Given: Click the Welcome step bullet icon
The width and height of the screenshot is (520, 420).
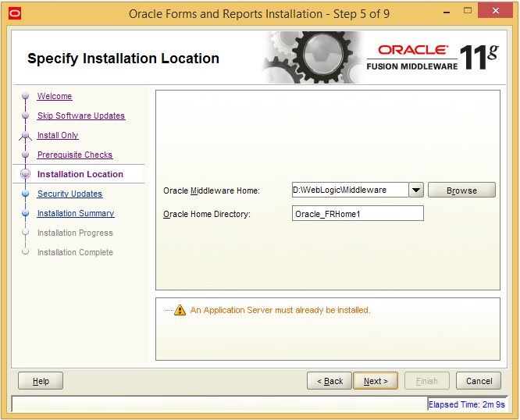Looking at the screenshot, I should tap(26, 96).
